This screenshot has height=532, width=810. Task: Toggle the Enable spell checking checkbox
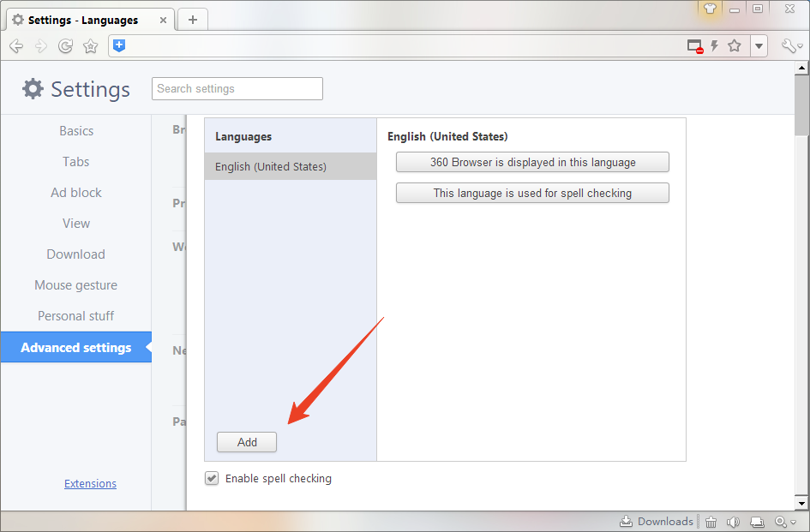coord(212,479)
